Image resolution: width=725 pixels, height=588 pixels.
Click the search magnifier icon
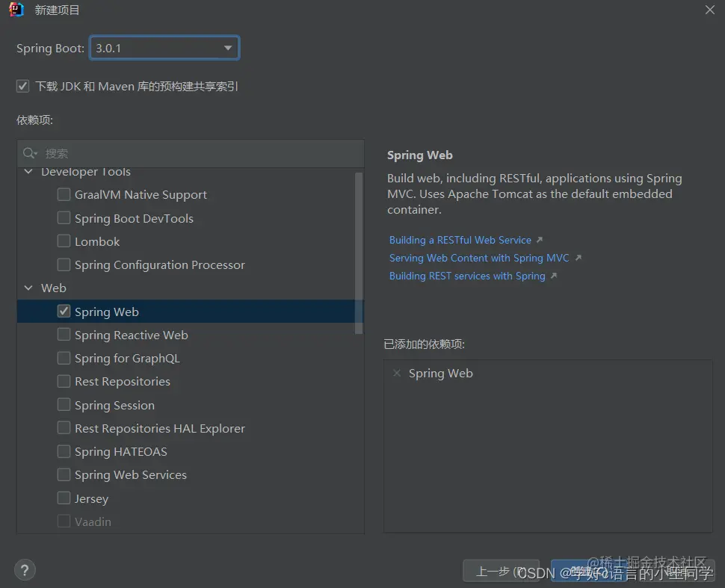[30, 153]
